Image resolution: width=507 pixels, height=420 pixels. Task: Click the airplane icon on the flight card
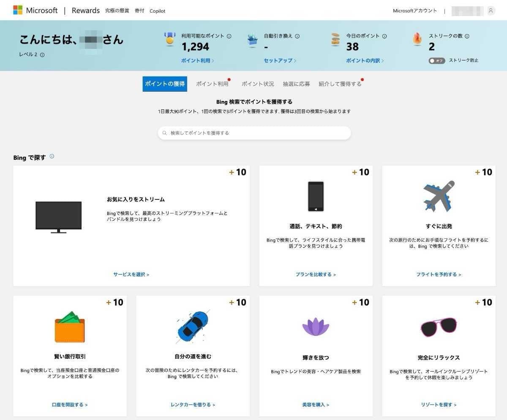click(x=438, y=196)
